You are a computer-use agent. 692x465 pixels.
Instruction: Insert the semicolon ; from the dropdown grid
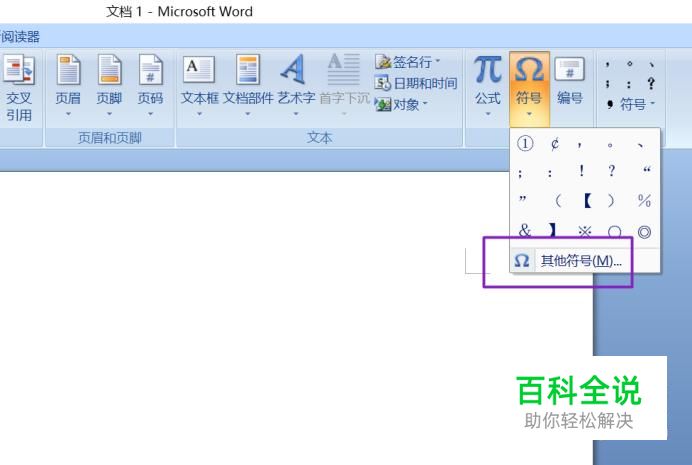click(x=521, y=173)
